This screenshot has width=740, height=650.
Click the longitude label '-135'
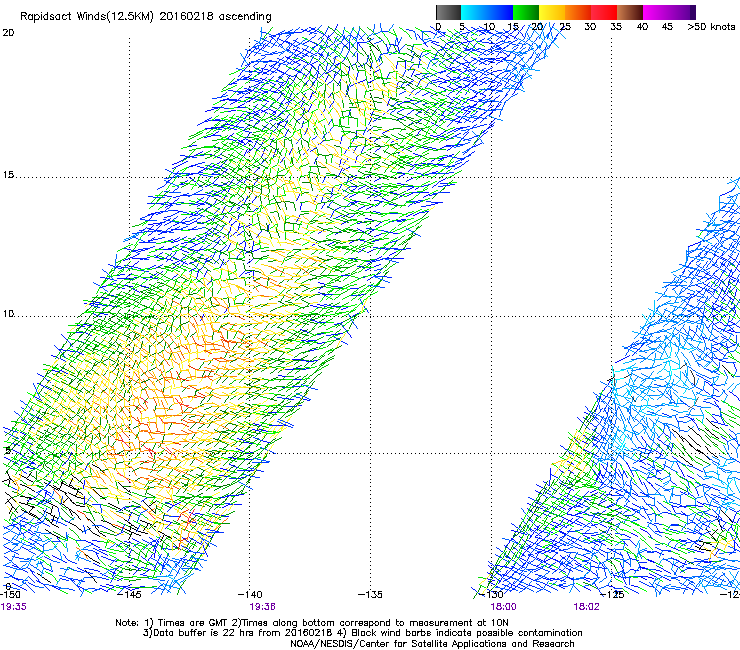[x=370, y=594]
